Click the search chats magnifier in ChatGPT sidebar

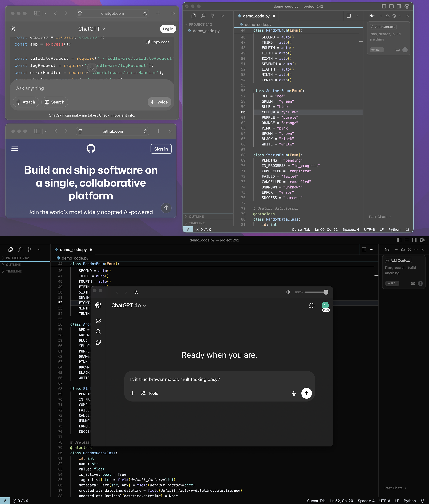pos(98,331)
